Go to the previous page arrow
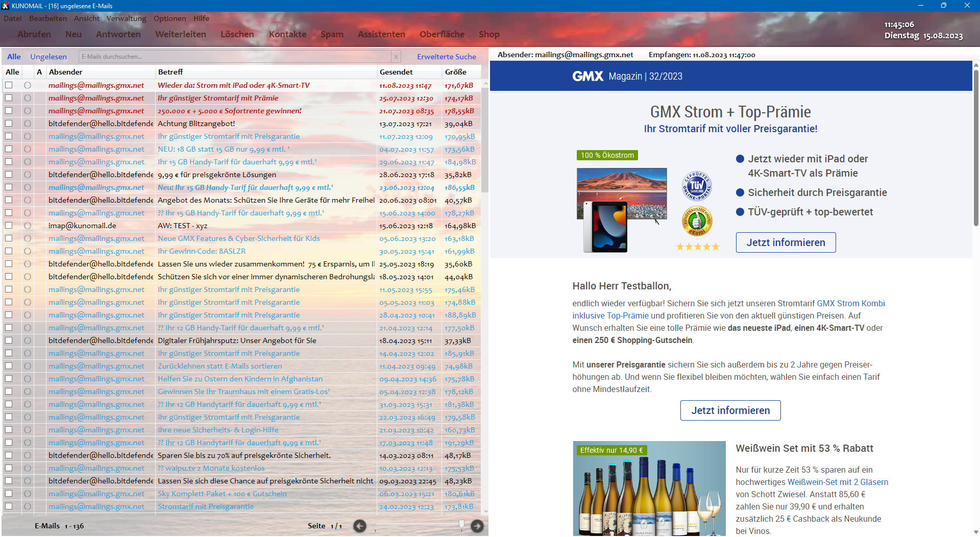Image resolution: width=980 pixels, height=537 pixels. (360, 526)
